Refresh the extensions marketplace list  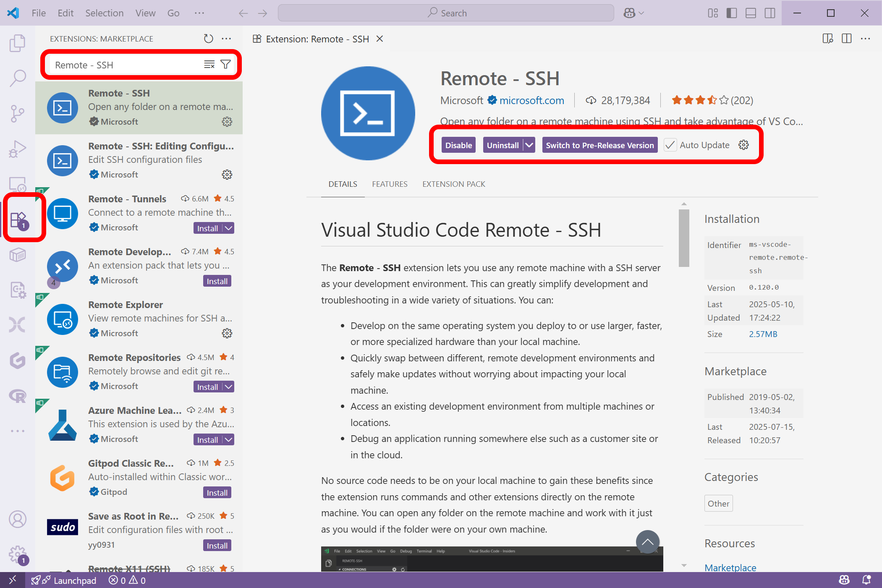pyautogui.click(x=208, y=38)
